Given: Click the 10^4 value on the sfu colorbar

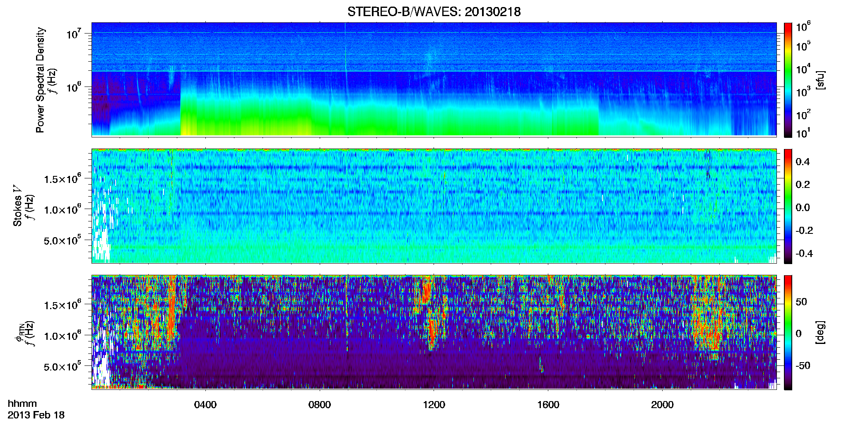Looking at the screenshot, I should (803, 68).
